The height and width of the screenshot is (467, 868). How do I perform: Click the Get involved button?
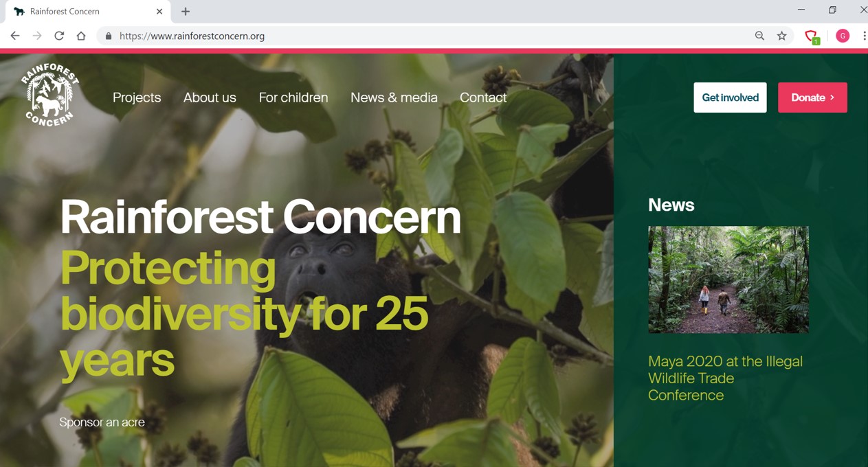click(x=730, y=98)
